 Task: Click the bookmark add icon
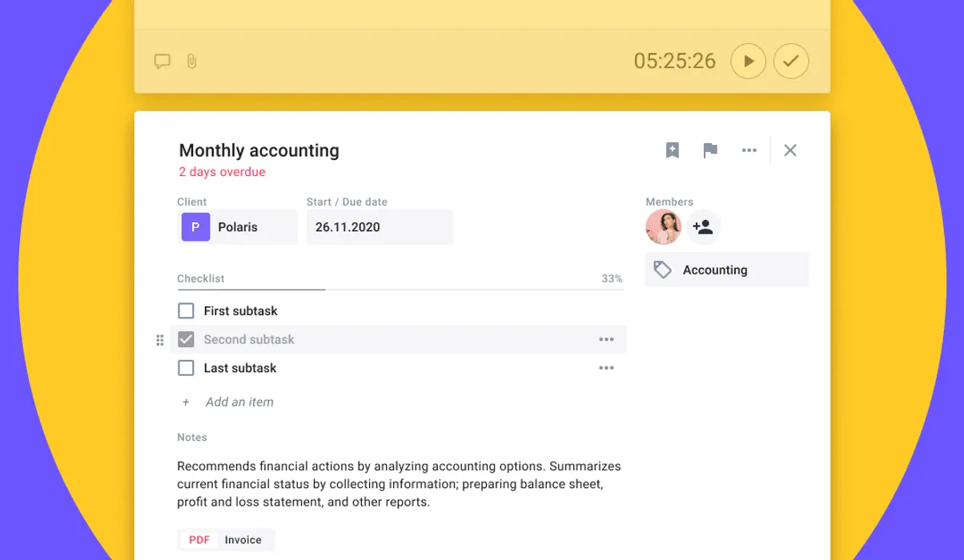click(x=673, y=150)
